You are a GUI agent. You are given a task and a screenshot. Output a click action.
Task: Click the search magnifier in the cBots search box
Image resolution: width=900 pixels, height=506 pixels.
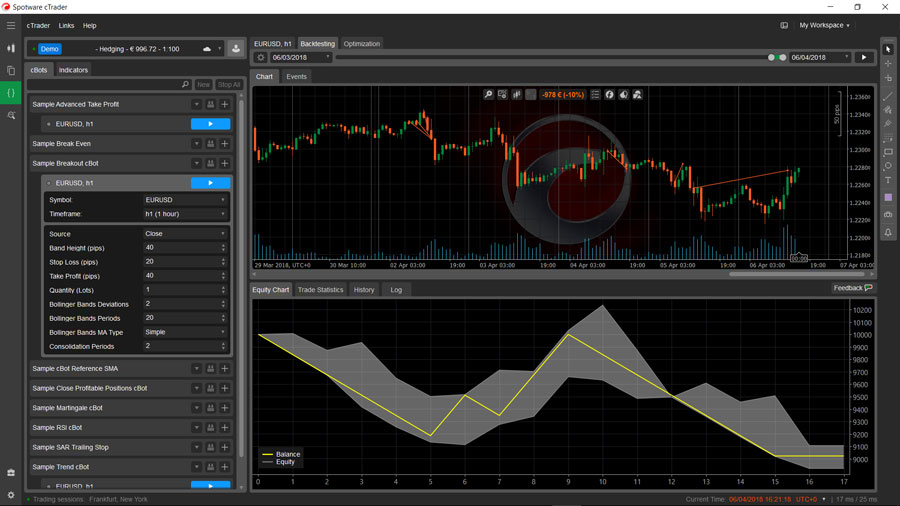point(185,84)
